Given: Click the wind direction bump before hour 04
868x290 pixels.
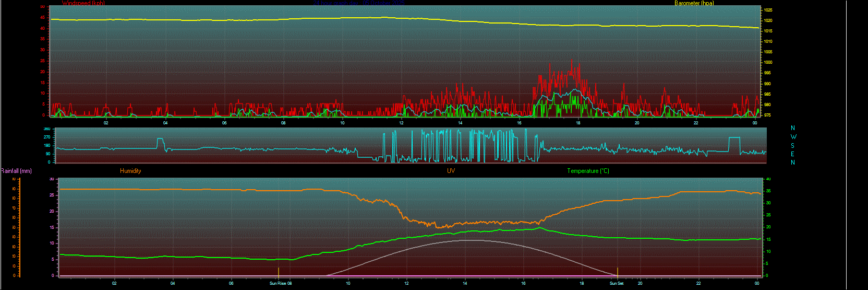Looking at the screenshot, I should (x=160, y=140).
